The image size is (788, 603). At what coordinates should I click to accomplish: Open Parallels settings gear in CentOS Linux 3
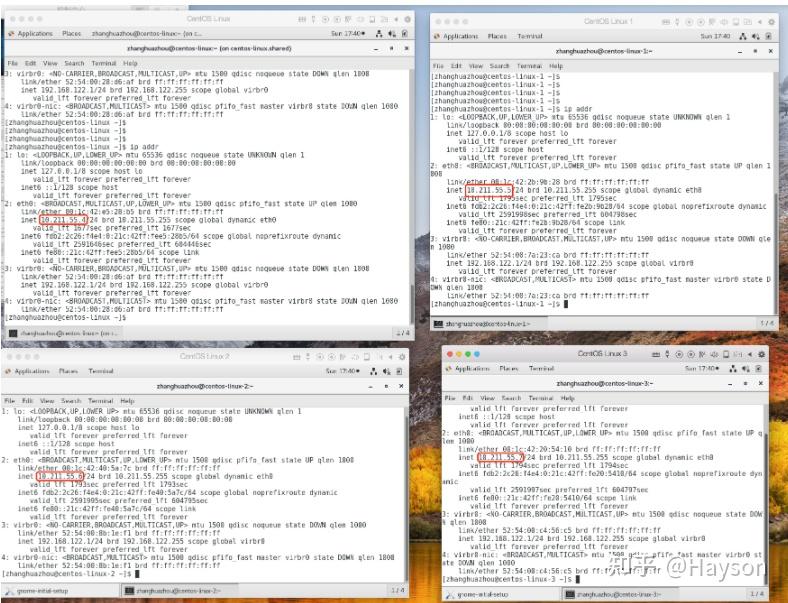pyautogui.click(x=762, y=354)
